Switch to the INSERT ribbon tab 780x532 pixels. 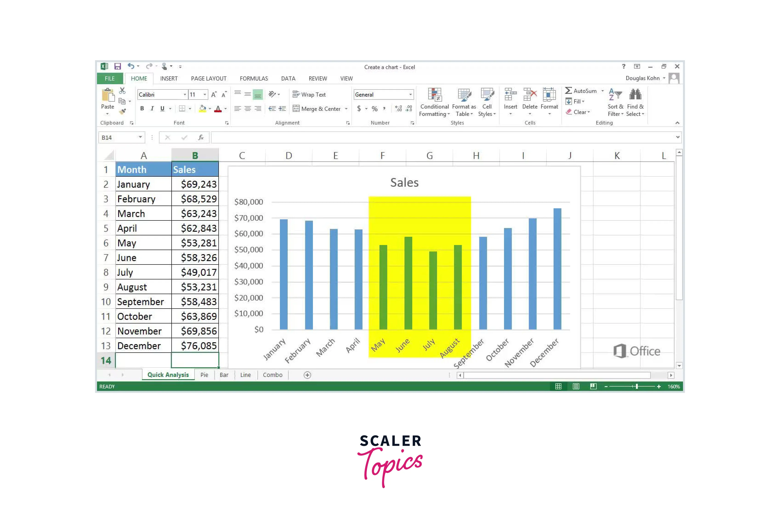click(169, 78)
